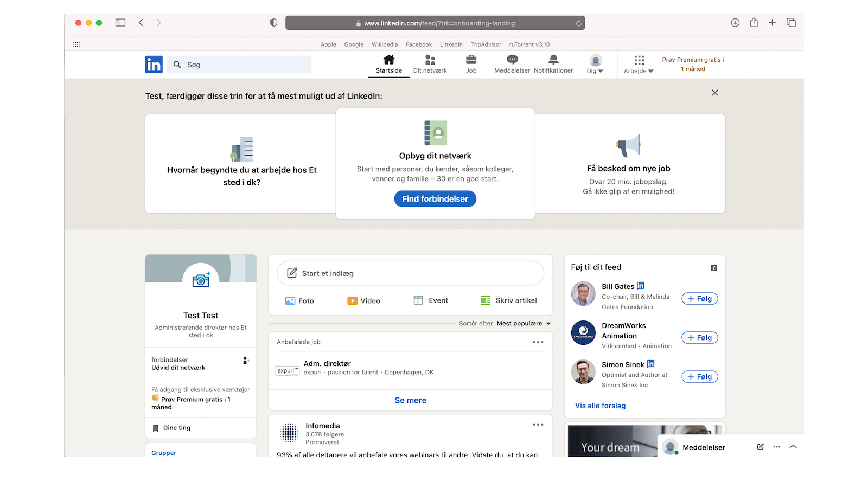Screen dimensions: 868x488
Task: Open the LinkedIn home logo
Action: 154,64
